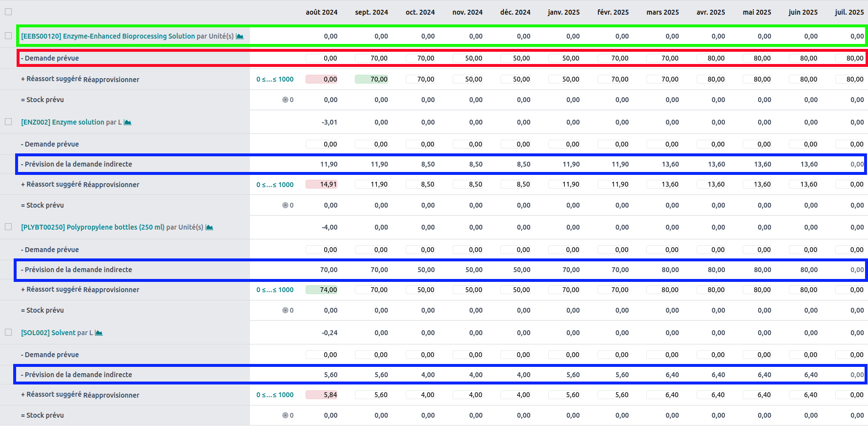Select the Enzyme solution row checkbox
Viewport: 868px width, 426px height.
coord(8,122)
